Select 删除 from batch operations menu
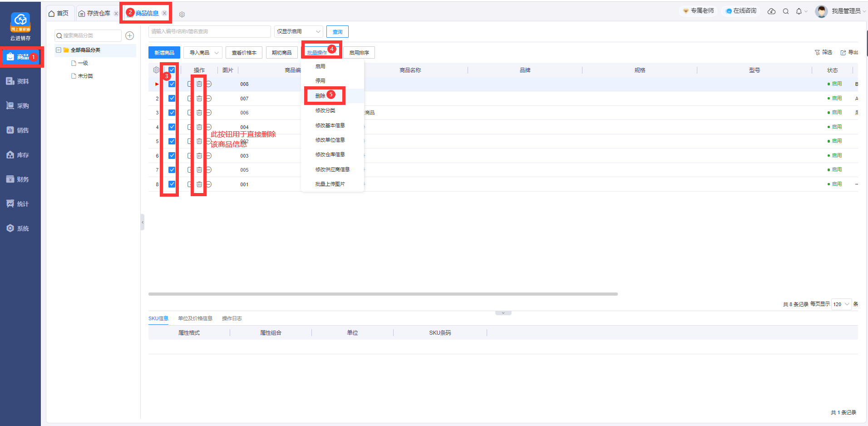Viewport: 868px width, 426px height. click(x=321, y=96)
